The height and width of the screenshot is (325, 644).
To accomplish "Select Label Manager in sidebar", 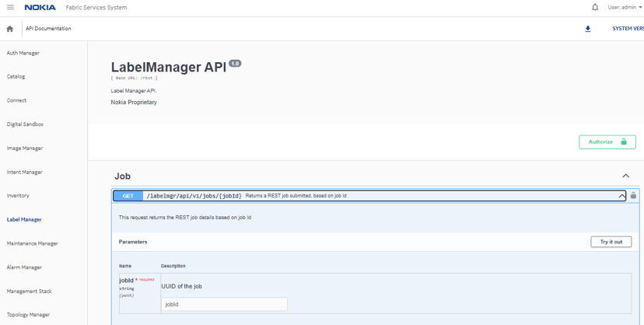I will pos(24,219).
